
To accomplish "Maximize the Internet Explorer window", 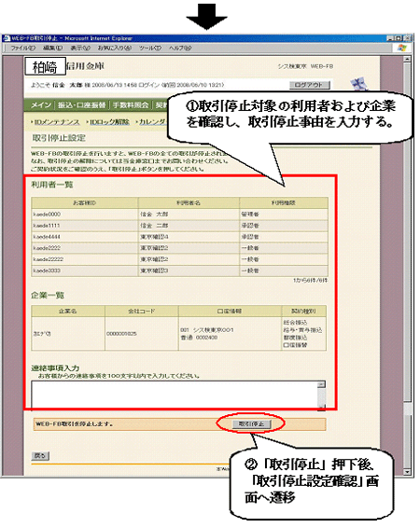I will click(398, 38).
